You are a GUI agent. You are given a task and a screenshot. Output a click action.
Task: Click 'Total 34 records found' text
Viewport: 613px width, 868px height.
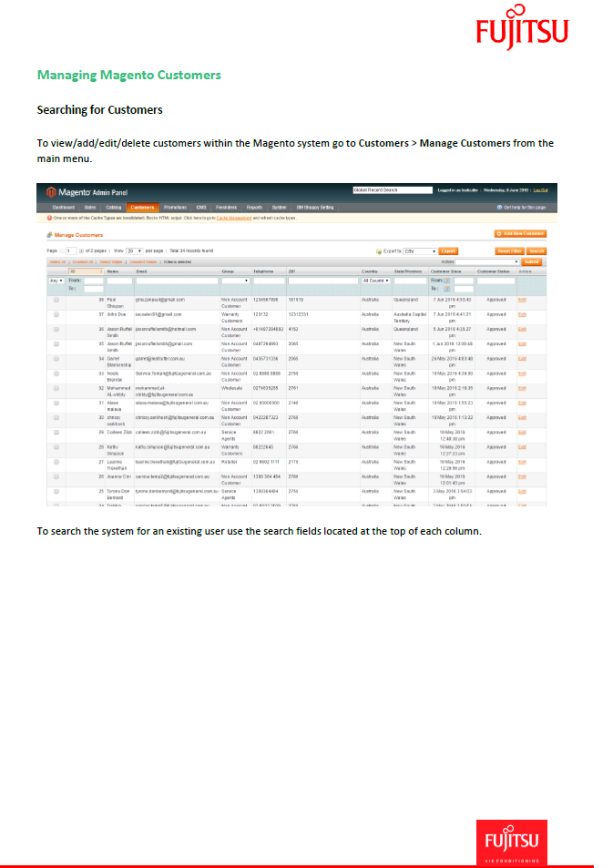(191, 250)
